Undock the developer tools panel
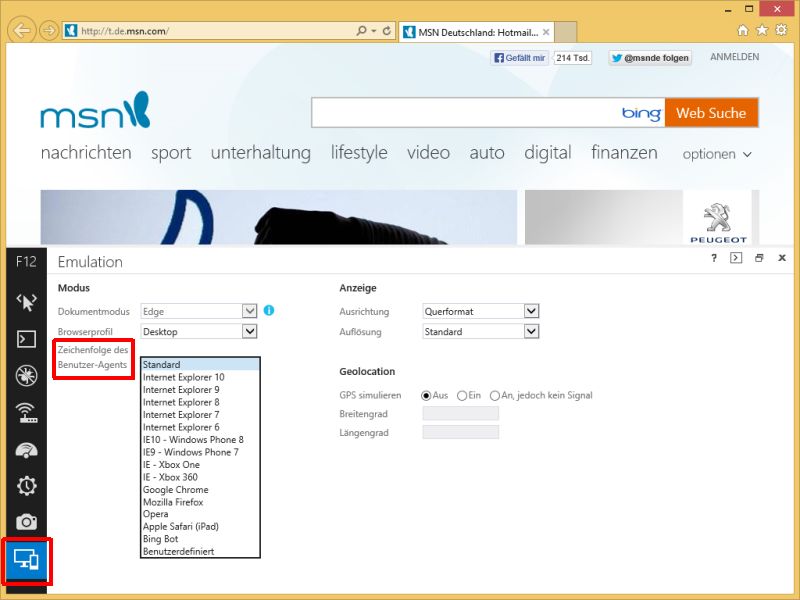The width and height of the screenshot is (800, 600). click(759, 258)
